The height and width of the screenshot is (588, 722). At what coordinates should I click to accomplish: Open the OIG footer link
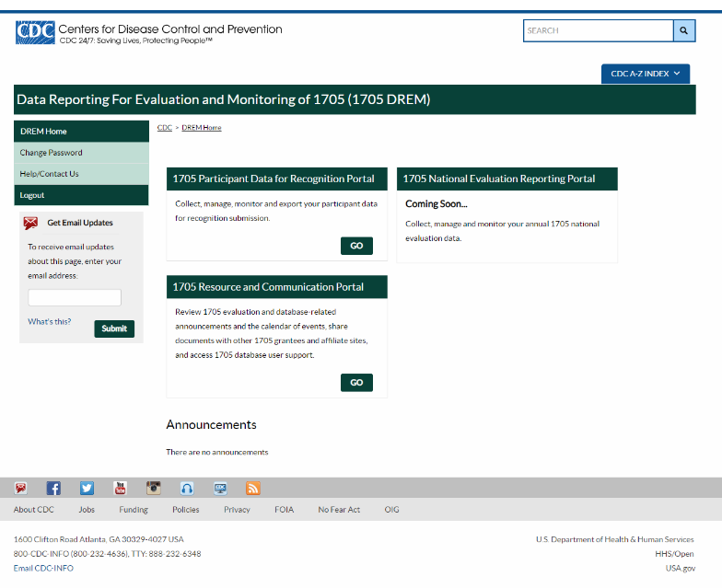(392, 510)
